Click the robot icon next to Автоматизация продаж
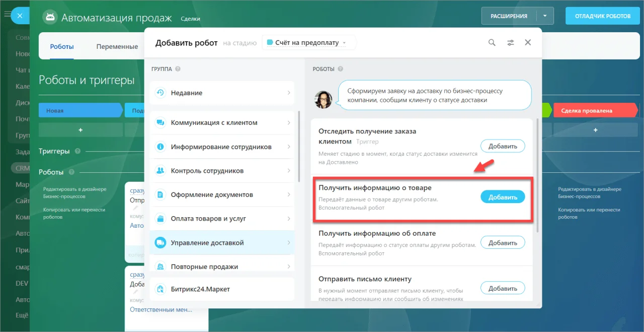644x332 pixels. (50, 17)
